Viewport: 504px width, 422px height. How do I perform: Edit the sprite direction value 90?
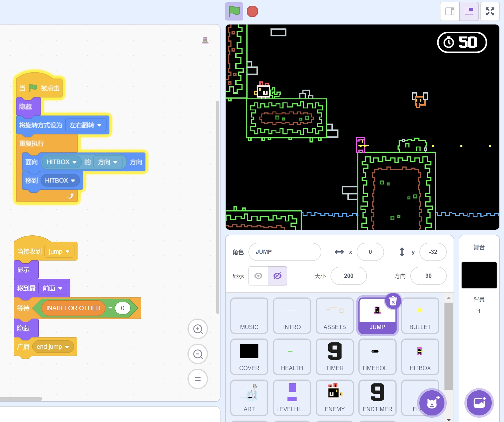[428, 276]
